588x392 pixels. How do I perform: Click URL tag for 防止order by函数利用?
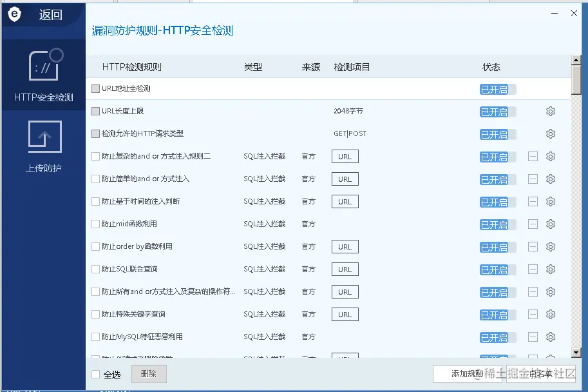tap(345, 247)
